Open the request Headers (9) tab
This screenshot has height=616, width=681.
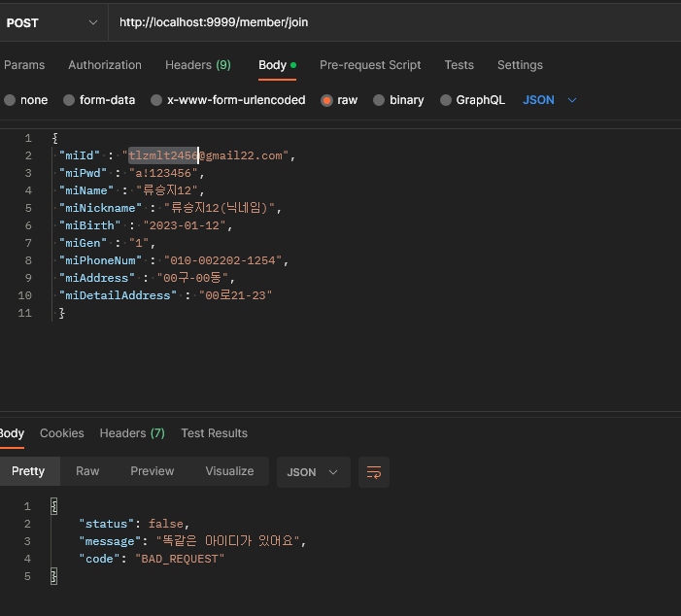click(x=198, y=65)
